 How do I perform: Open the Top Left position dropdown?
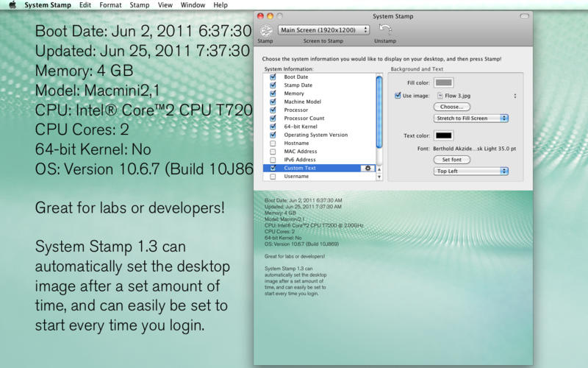click(x=470, y=171)
